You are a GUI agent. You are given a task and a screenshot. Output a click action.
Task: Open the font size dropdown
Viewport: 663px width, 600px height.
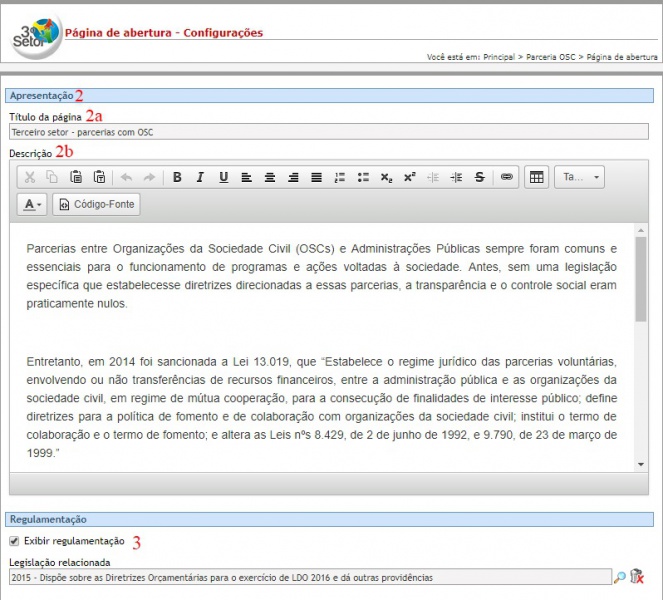tap(579, 177)
